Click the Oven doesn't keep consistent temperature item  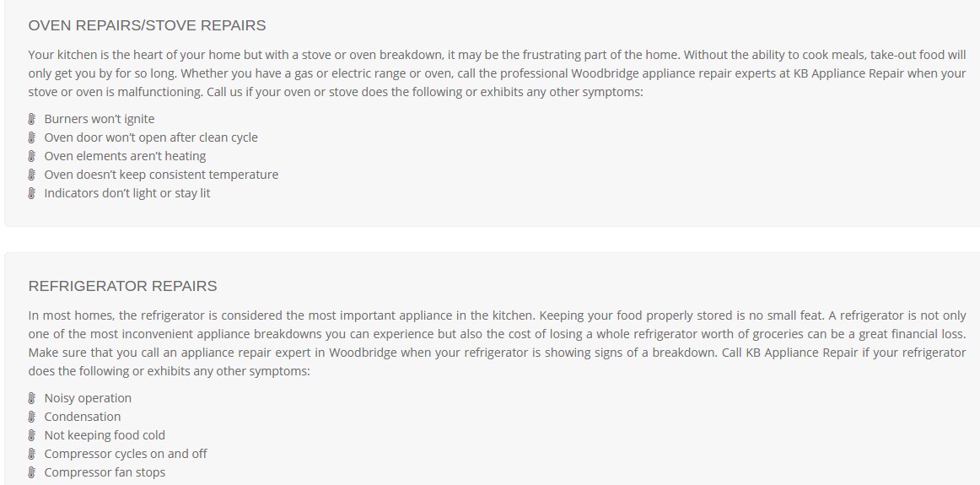coord(161,175)
